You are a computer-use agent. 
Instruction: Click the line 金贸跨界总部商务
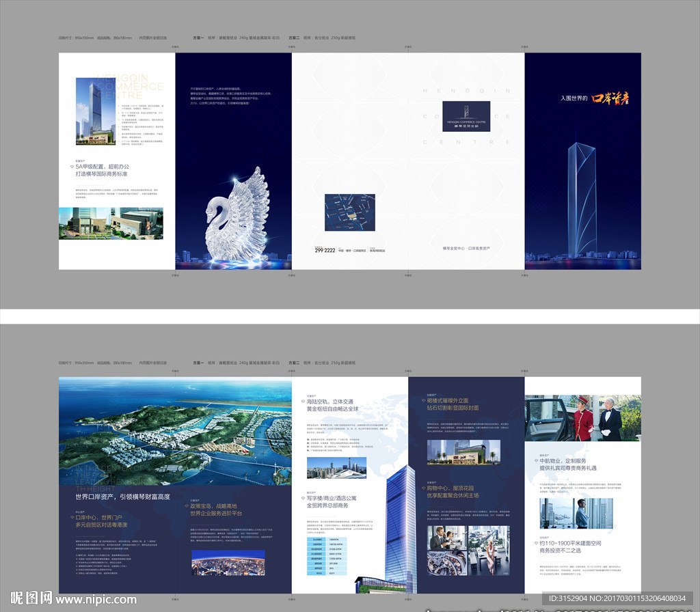click(327, 505)
